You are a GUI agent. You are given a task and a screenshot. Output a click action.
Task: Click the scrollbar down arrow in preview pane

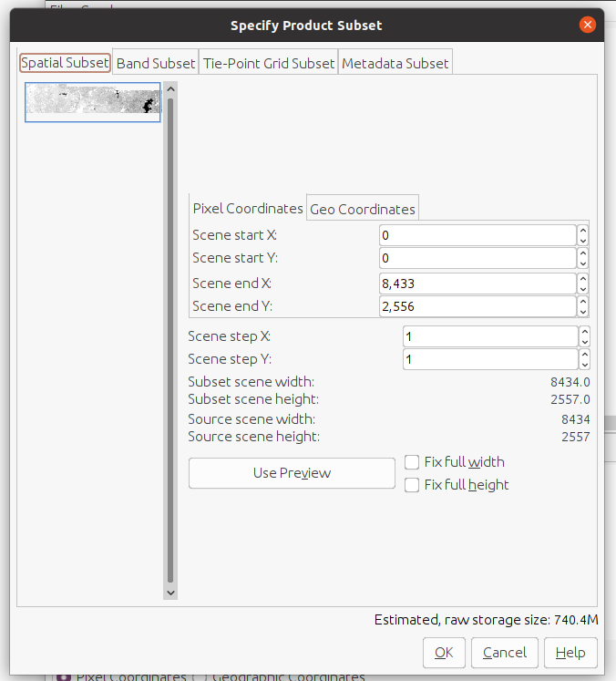(x=169, y=592)
